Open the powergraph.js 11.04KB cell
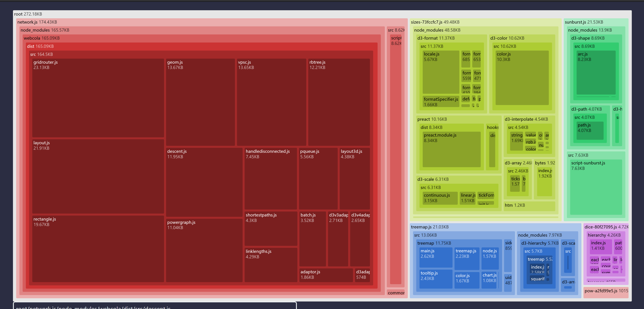Screen dimensions: 644x309 click(x=204, y=250)
